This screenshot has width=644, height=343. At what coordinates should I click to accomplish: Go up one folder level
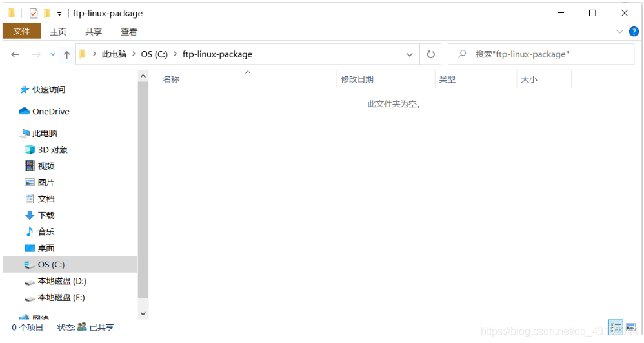pyautogui.click(x=67, y=54)
